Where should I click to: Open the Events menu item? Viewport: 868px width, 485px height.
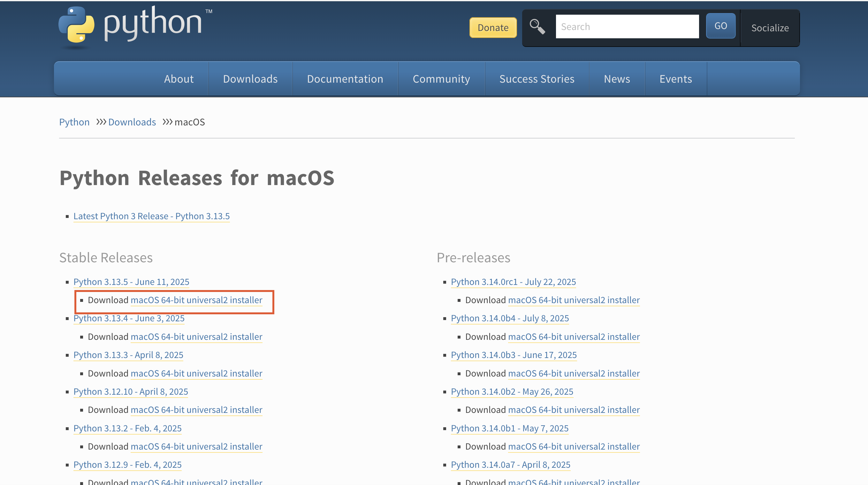pos(676,79)
